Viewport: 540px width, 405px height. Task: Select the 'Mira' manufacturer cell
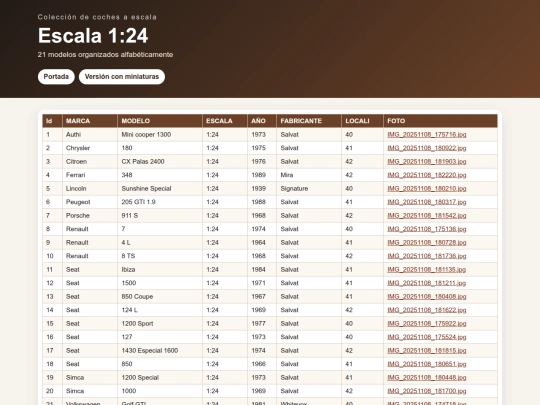tap(309, 175)
